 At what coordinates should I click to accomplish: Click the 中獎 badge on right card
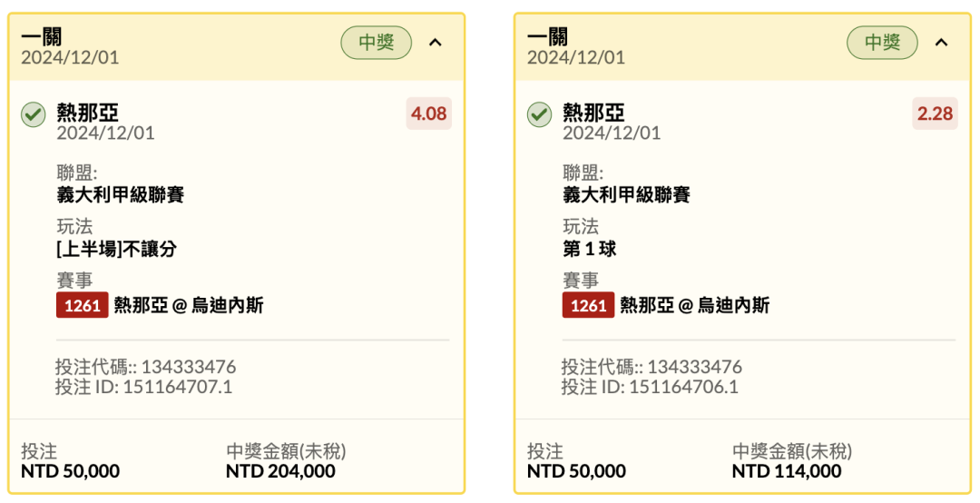(882, 43)
